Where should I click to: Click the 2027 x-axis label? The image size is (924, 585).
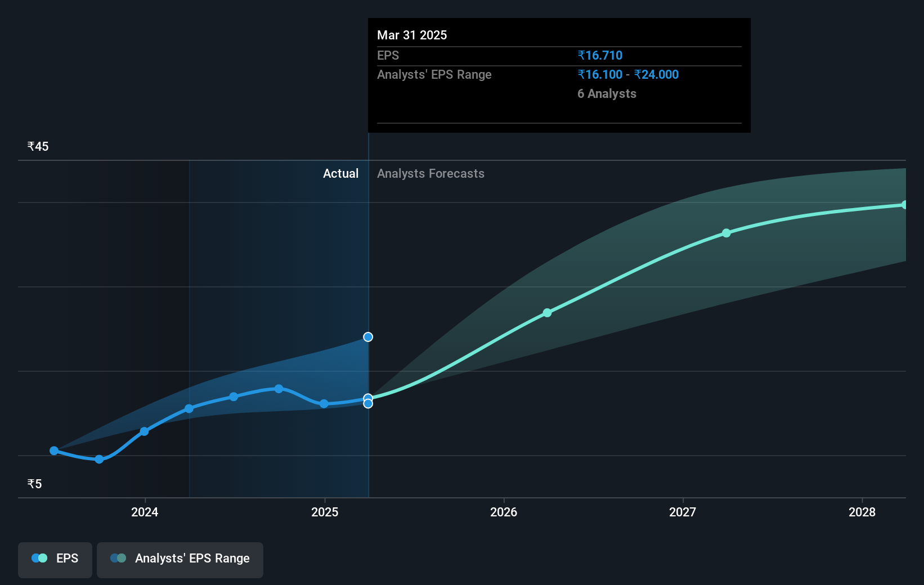pos(683,512)
